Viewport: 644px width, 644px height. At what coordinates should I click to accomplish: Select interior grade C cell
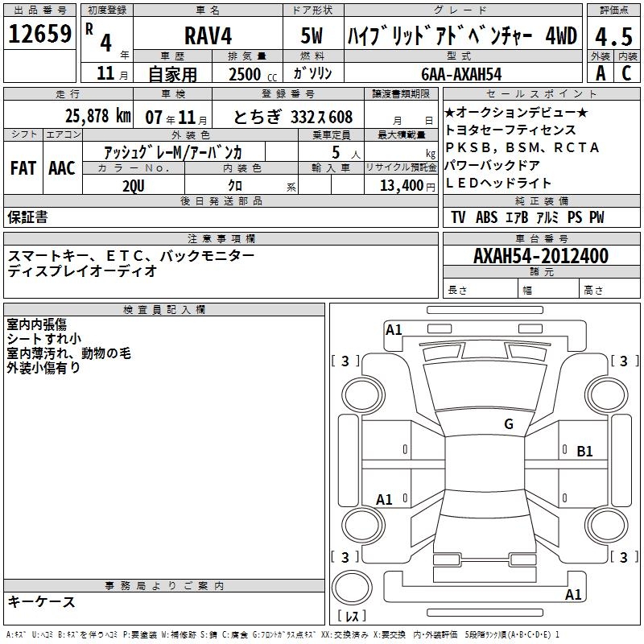pos(627,73)
